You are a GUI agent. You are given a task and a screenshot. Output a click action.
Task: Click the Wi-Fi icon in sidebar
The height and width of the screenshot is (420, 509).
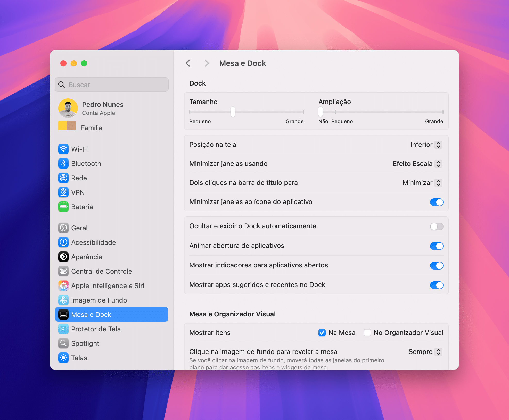(x=63, y=149)
